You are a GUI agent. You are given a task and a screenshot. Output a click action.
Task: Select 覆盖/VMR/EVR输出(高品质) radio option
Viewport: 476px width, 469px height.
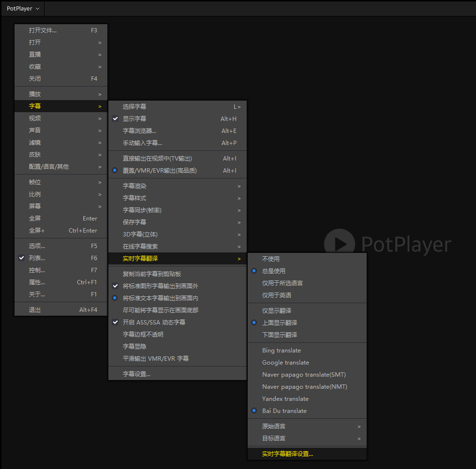[177, 171]
